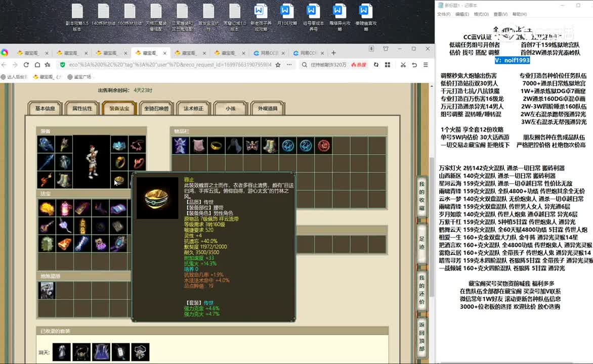Go to browser home page
Screen dimensions: 593x364
37,65
